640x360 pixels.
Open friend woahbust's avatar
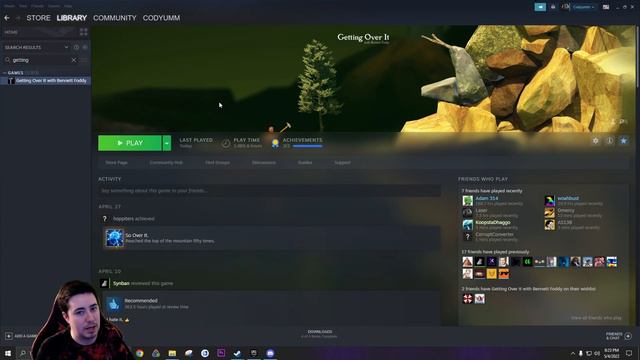(x=549, y=200)
